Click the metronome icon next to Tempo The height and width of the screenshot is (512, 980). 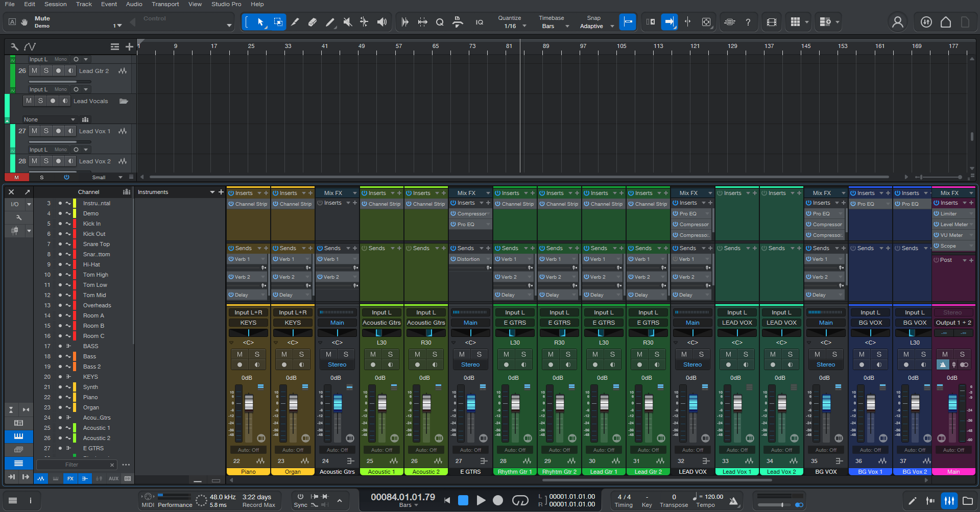coord(734,501)
